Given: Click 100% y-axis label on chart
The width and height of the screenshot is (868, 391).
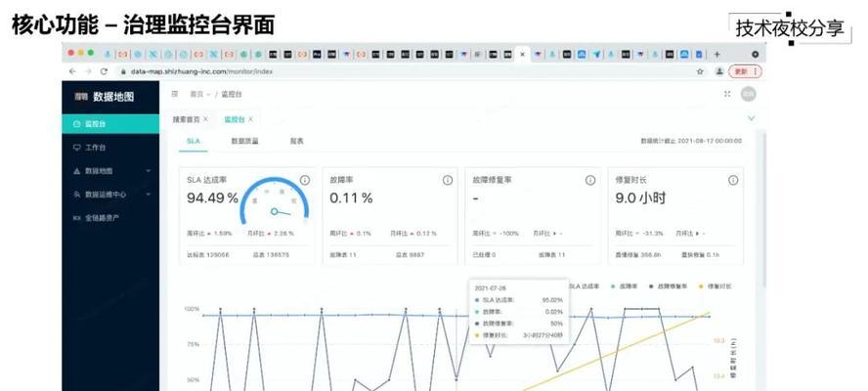Looking at the screenshot, I should pyautogui.click(x=192, y=309).
